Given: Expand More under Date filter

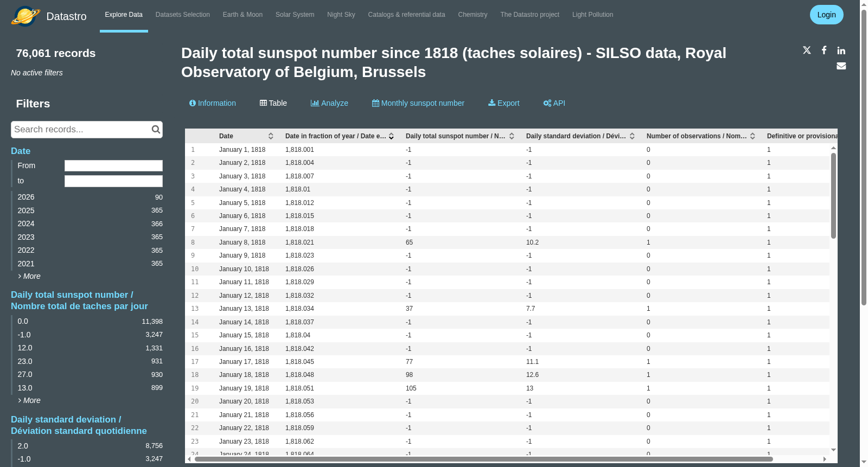Looking at the screenshot, I should (x=29, y=276).
